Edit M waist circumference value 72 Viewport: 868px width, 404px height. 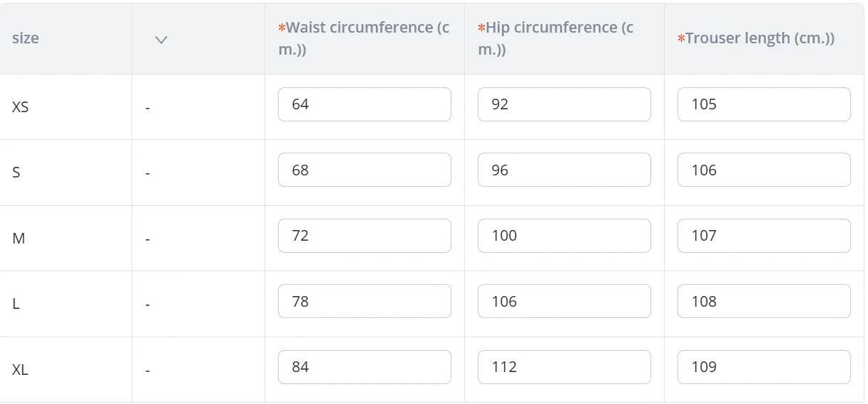pyautogui.click(x=364, y=236)
